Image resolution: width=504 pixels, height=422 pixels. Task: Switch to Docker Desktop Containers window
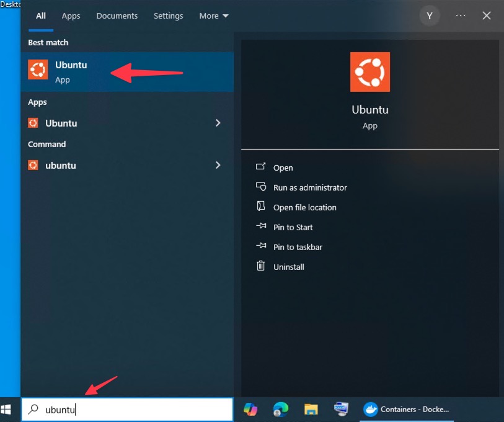point(406,410)
